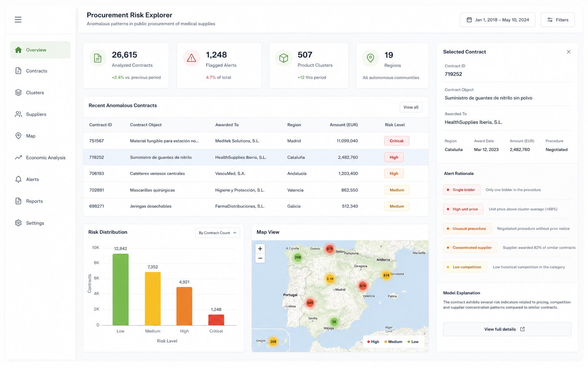Viewport: 588px width, 368px height.
Task: Close the Selected Contract panel
Action: tap(568, 52)
